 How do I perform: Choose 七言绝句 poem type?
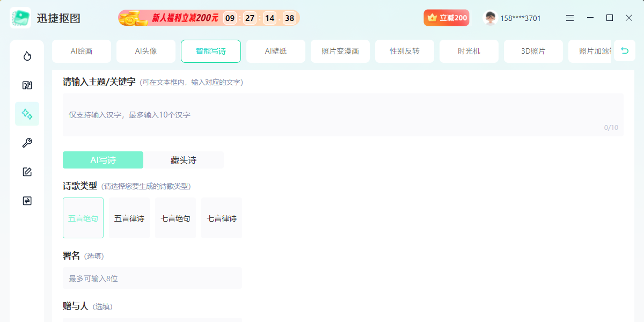(x=175, y=218)
